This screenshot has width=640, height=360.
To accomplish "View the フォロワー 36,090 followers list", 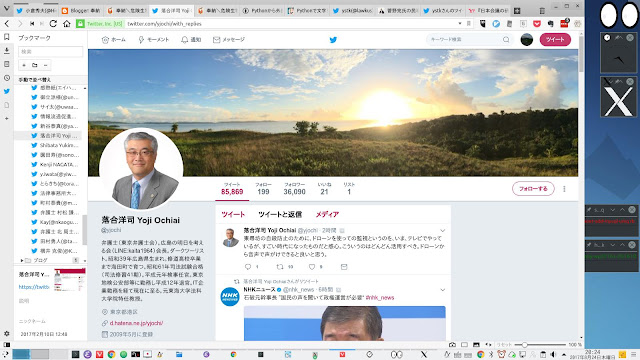I will tap(295, 189).
